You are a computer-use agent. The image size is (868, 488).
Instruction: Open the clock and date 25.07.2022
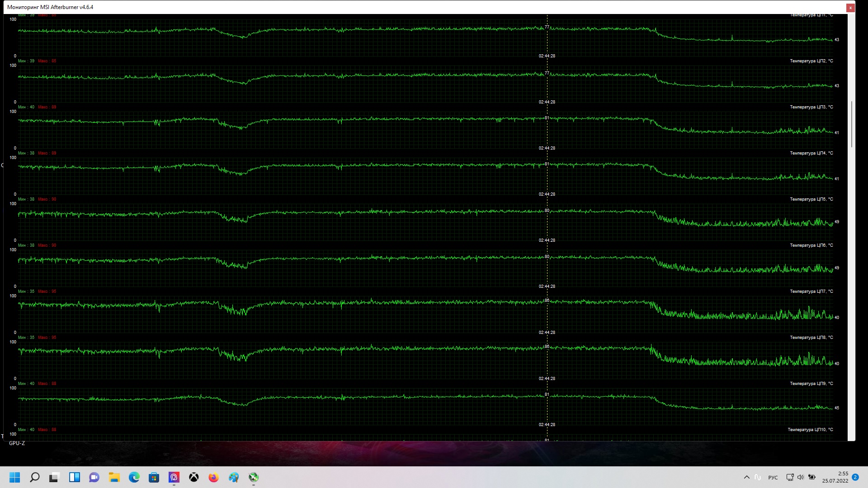[835, 477]
